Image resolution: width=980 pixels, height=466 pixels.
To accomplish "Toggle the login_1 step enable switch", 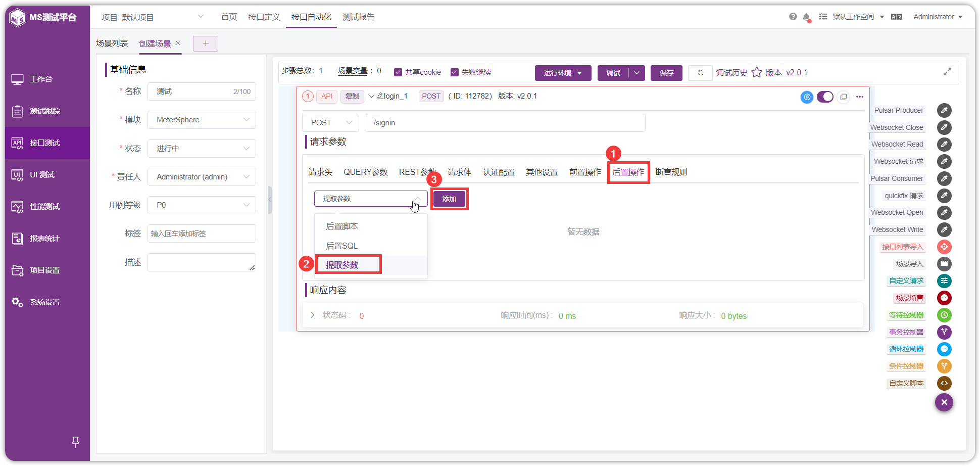I will coord(825,97).
